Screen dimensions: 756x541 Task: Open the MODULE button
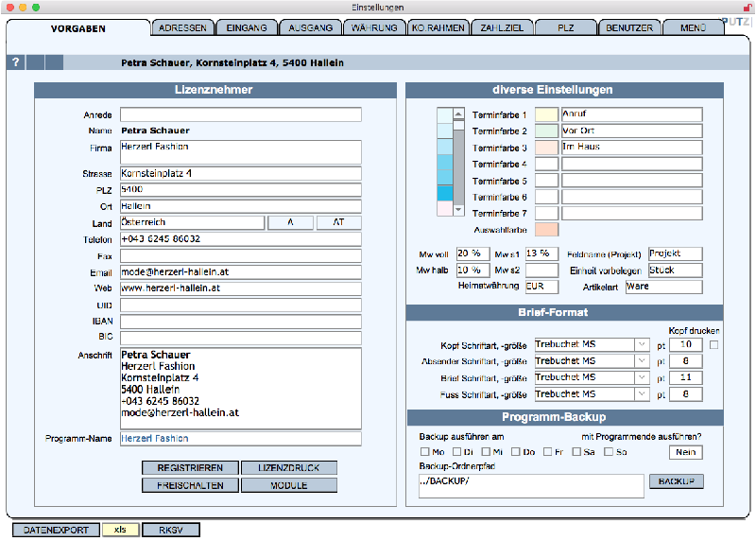point(289,485)
